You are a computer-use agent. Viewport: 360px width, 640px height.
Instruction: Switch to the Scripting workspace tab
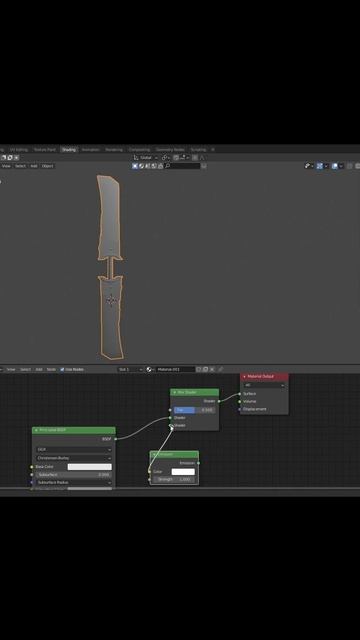pyautogui.click(x=198, y=150)
